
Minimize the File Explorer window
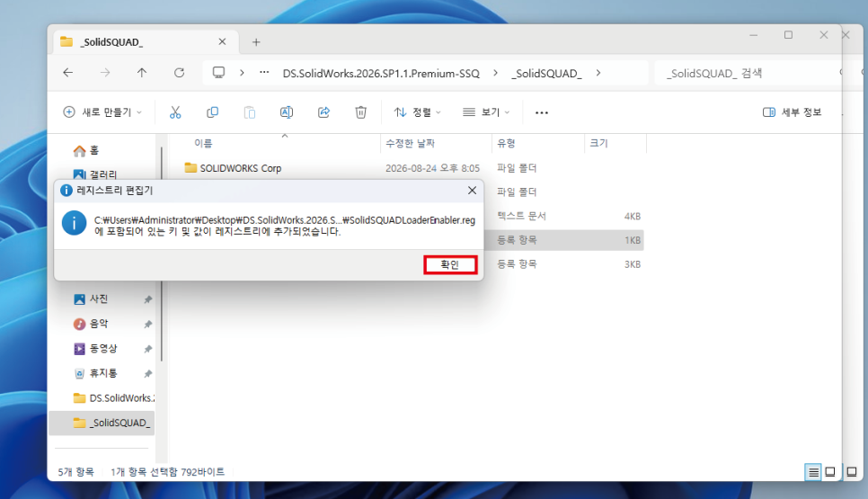[x=753, y=35]
